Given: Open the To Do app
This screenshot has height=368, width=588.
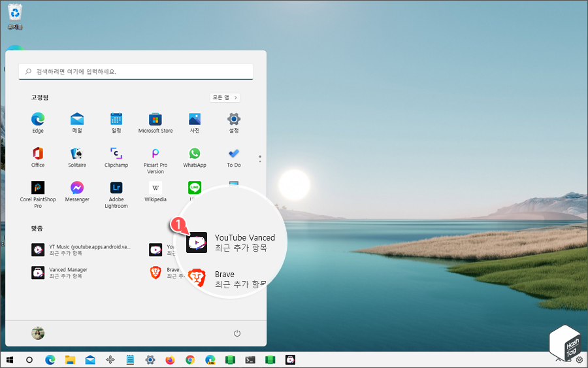Looking at the screenshot, I should [234, 157].
